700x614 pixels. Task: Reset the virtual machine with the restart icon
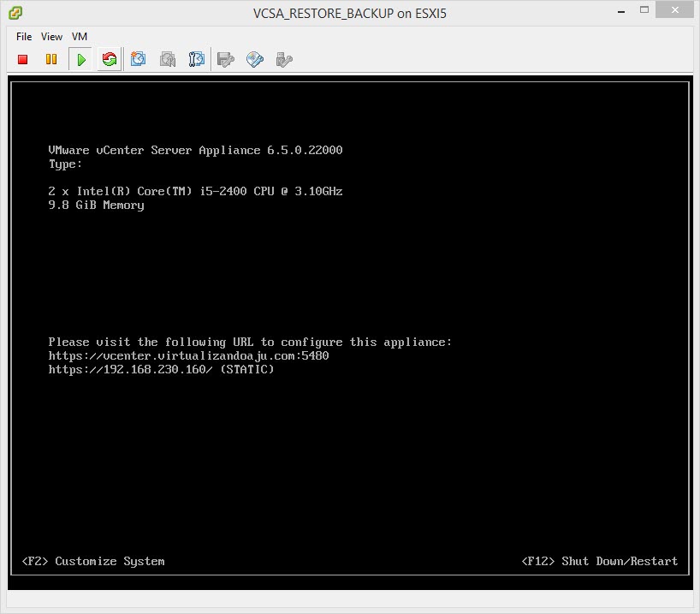pyautogui.click(x=109, y=59)
